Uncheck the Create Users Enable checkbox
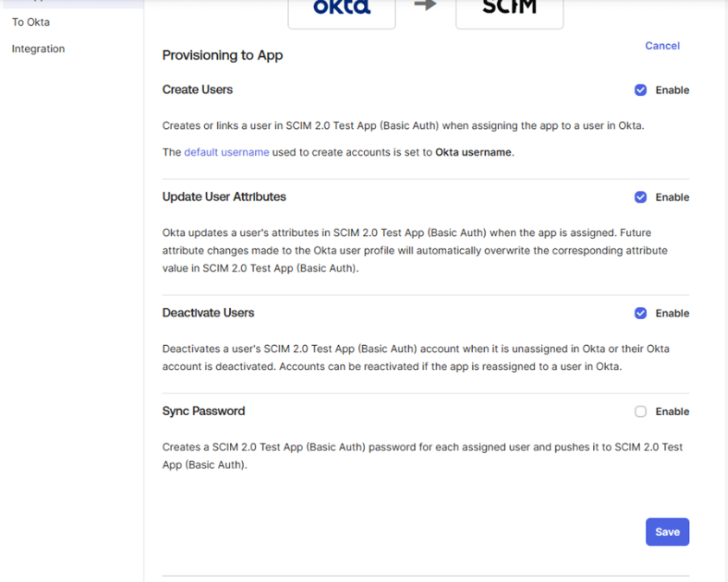 point(641,90)
